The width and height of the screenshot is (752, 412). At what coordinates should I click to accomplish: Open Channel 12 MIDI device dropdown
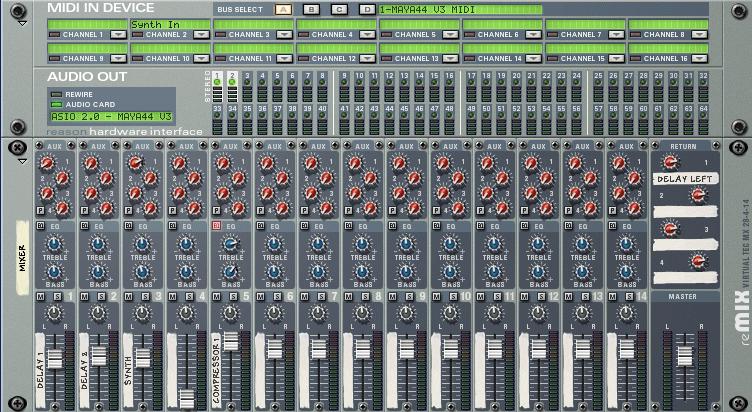[367, 59]
